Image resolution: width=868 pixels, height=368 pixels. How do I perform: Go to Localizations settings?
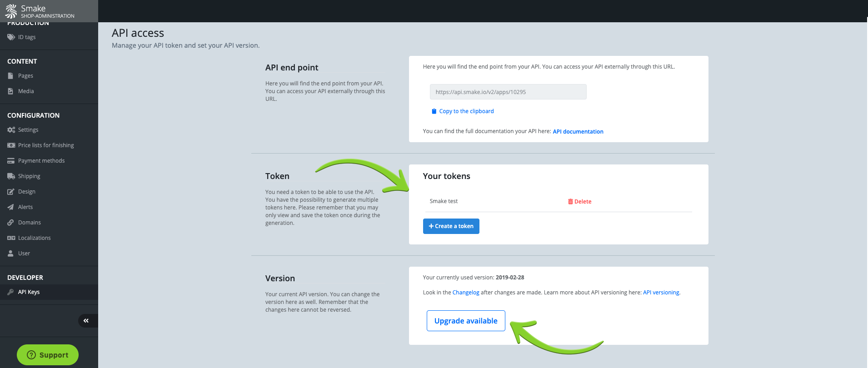(35, 238)
